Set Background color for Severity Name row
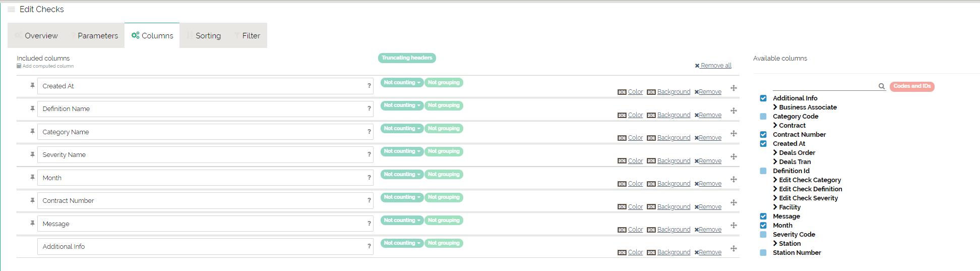The height and width of the screenshot is (271, 980). (x=673, y=161)
